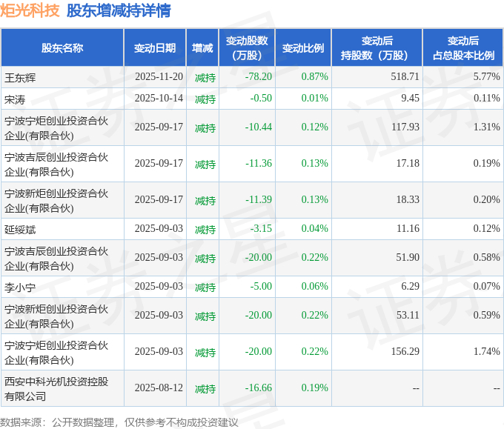Click the percentage 0.20%
The height and width of the screenshot is (429, 504).
pos(486,199)
